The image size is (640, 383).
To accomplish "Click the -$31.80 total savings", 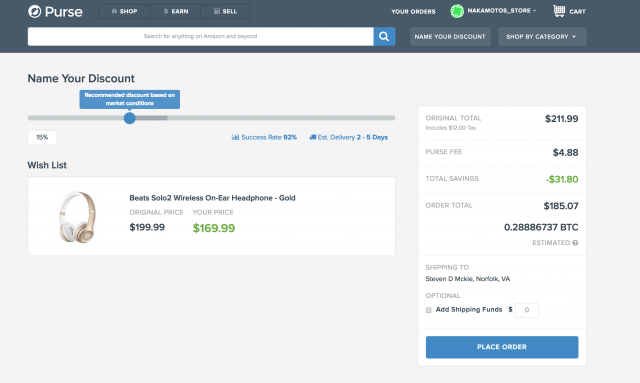I will (x=562, y=179).
